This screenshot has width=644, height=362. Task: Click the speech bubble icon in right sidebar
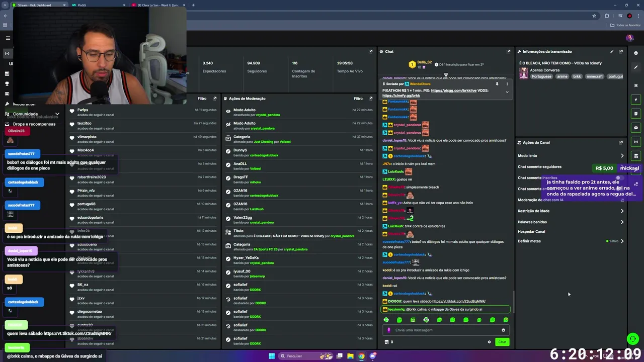(636, 128)
